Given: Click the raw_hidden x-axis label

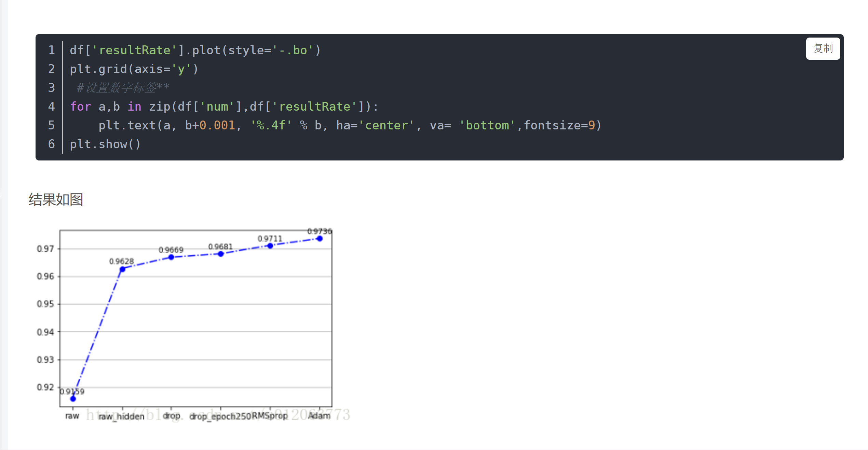Looking at the screenshot, I should (121, 417).
